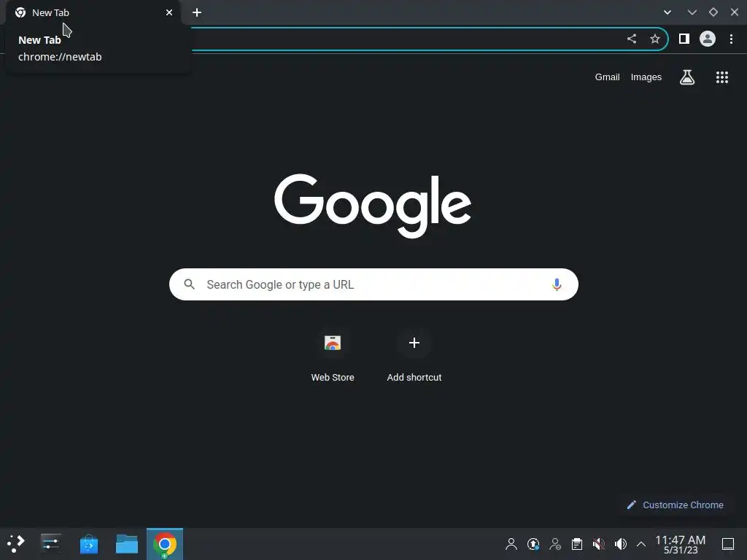Open the Chrome three-dot menu
This screenshot has height=560, width=747.
[x=731, y=39]
